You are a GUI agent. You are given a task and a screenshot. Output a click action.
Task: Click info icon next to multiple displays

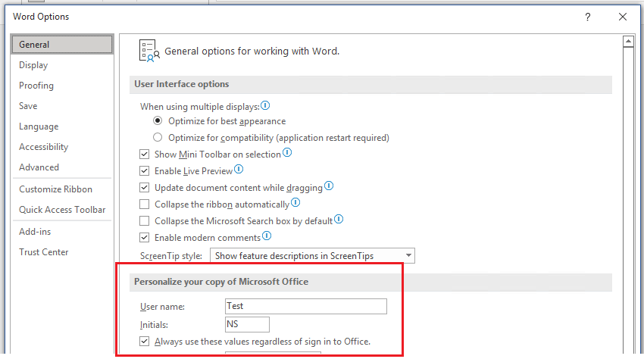[x=265, y=106]
